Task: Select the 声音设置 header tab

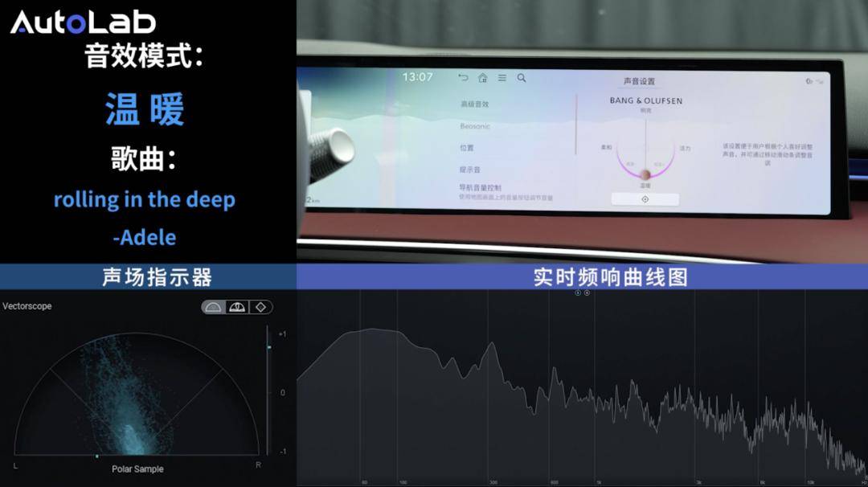Action: [639, 81]
